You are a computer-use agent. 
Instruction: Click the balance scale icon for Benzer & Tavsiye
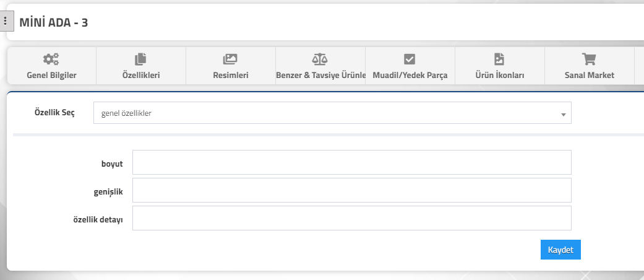click(320, 59)
